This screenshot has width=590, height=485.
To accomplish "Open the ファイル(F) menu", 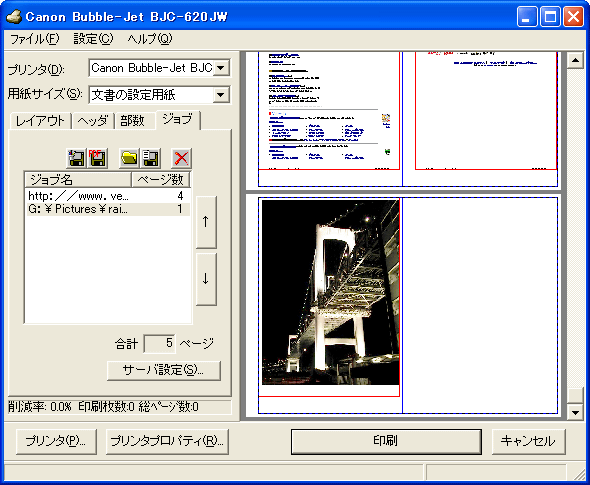I will tap(34, 39).
